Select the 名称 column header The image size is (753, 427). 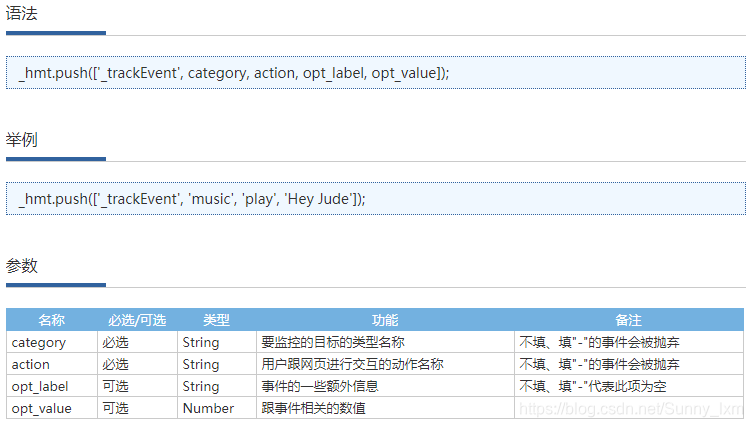[52, 320]
